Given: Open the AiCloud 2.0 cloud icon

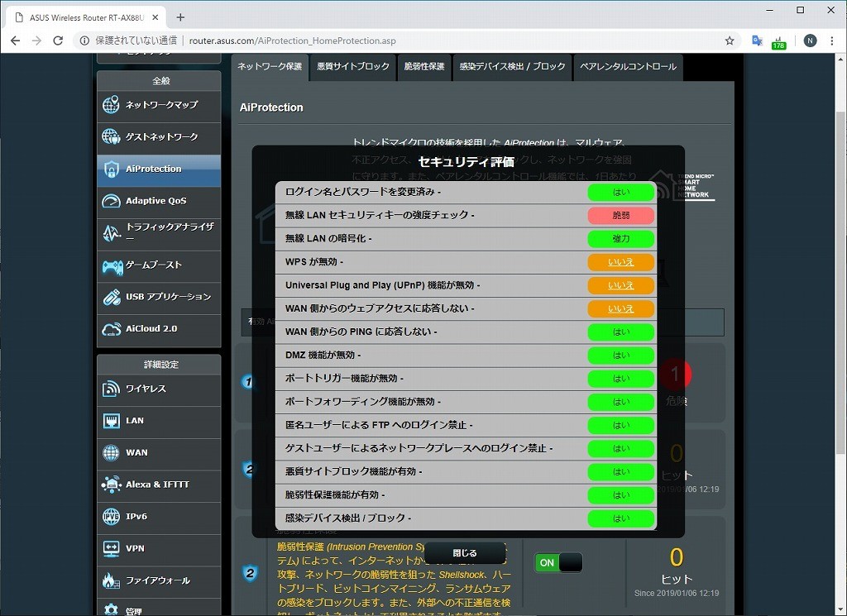Looking at the screenshot, I should tap(111, 329).
